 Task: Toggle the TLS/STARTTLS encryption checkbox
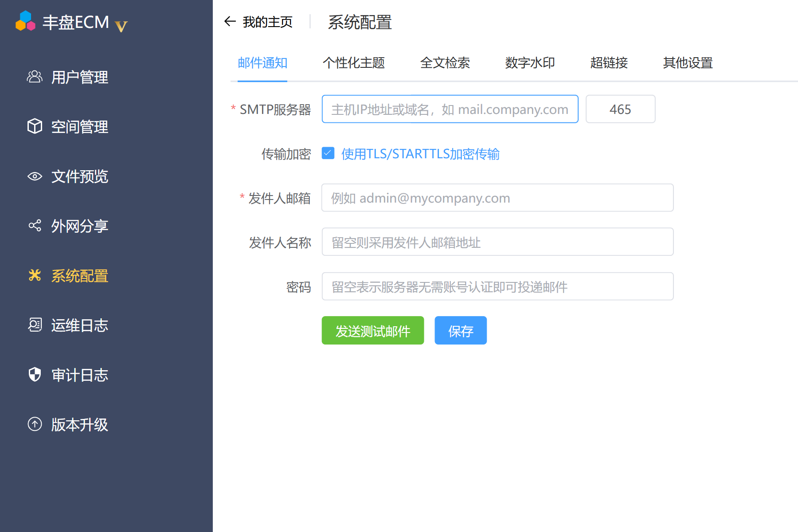click(328, 153)
